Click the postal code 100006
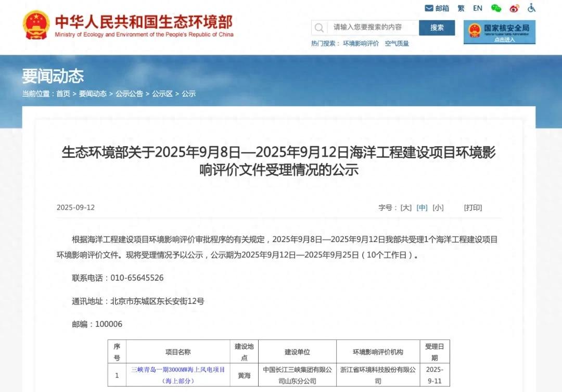Viewport: 562px width, 392px height. [109, 324]
